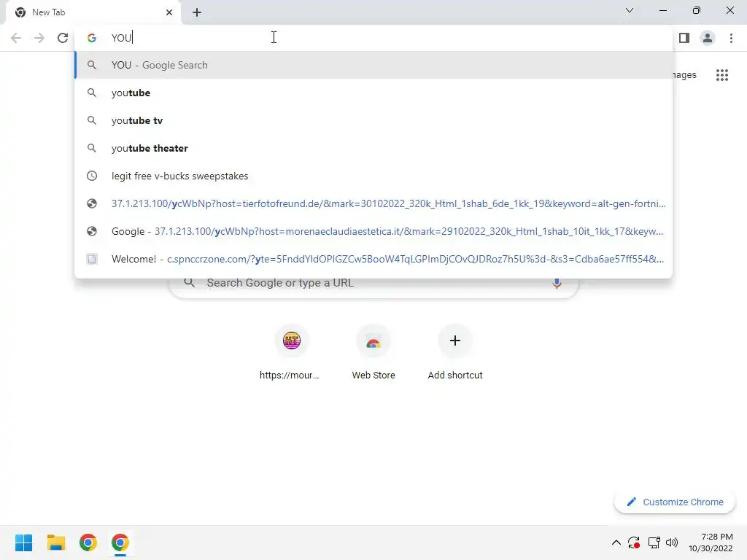Open the Web Store shortcut

coord(373,353)
